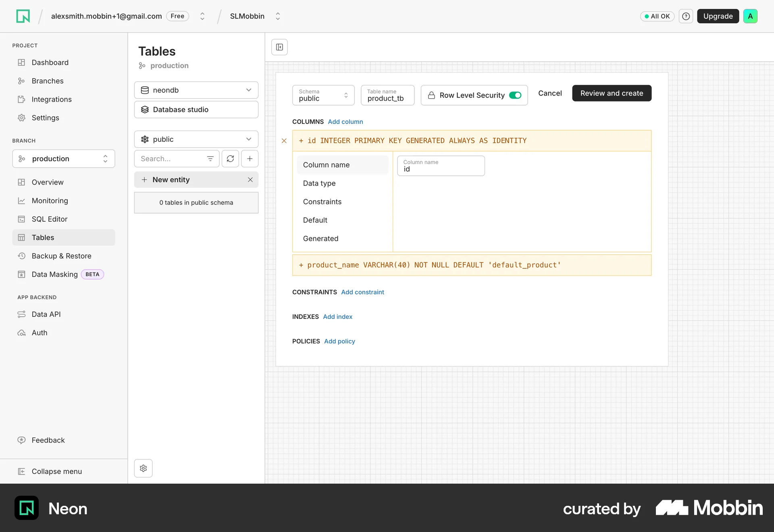
Task: Click the SQL Editor icon
Action: click(x=22, y=219)
